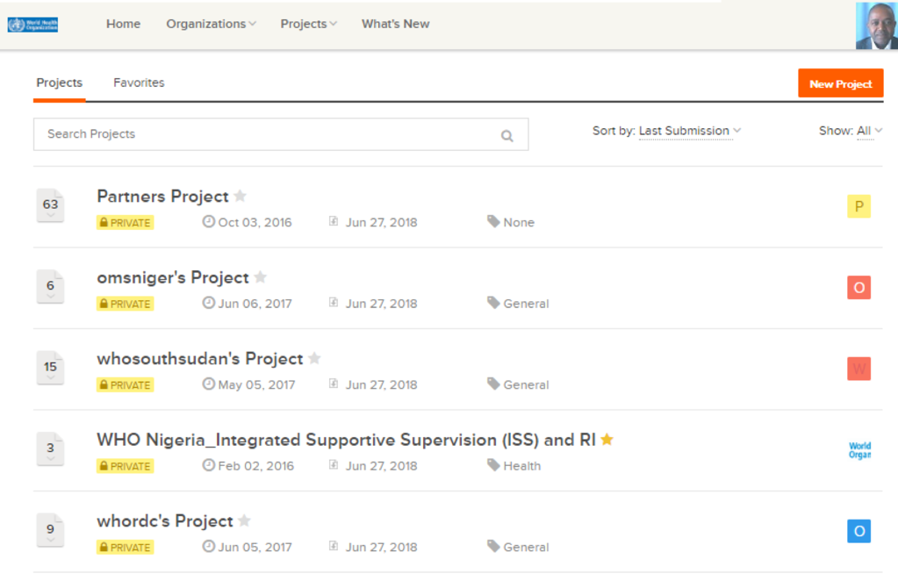Screen dimensions: 898x588
Task: Click the yellow P project avatar
Action: click(x=858, y=206)
